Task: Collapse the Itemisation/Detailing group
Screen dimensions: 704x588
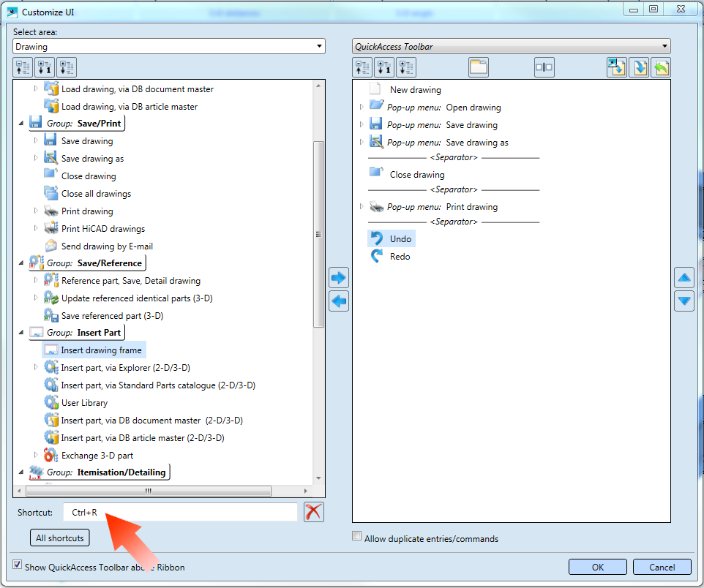Action: click(21, 472)
